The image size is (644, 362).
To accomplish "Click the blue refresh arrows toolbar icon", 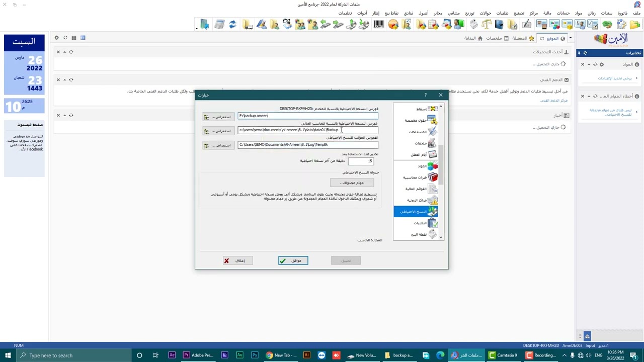I will pos(232,24).
